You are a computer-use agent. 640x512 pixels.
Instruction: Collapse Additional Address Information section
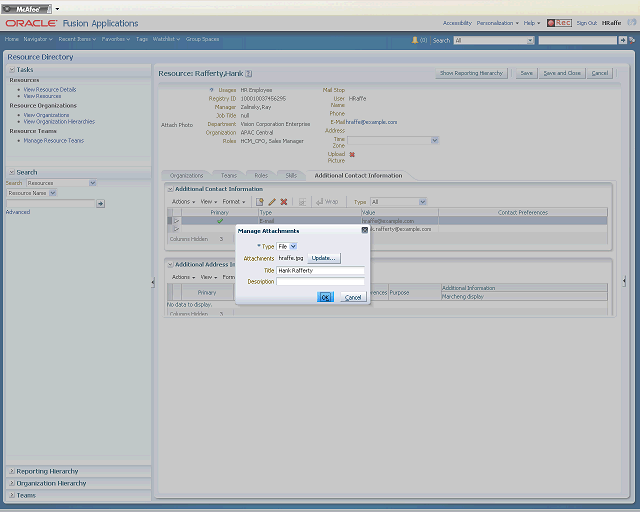170,265
